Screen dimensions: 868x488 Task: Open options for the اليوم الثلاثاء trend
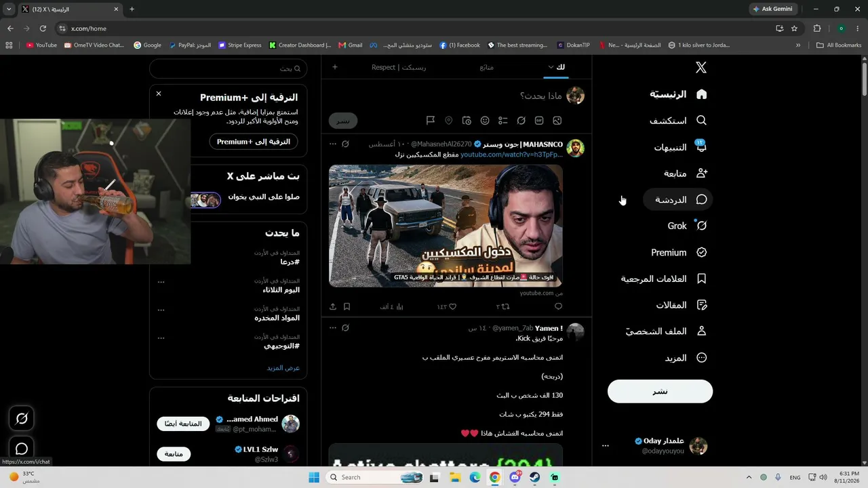161,281
